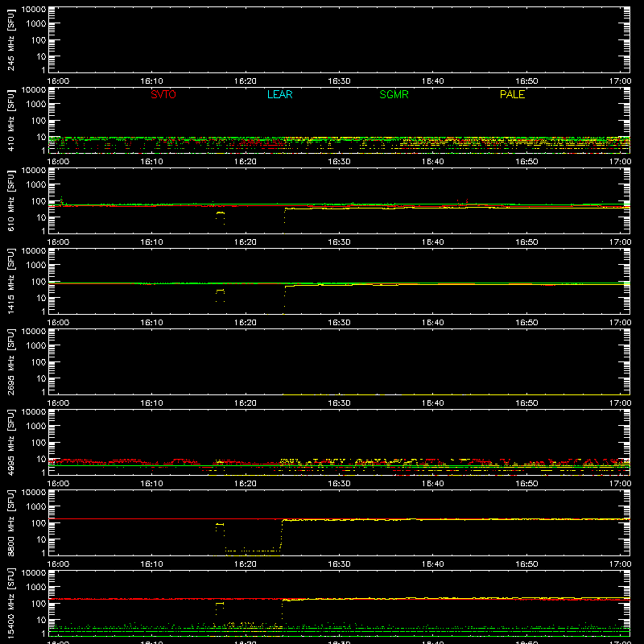
Task: Click 16:50 time label under 410 MHz panel
Action: pos(526,162)
